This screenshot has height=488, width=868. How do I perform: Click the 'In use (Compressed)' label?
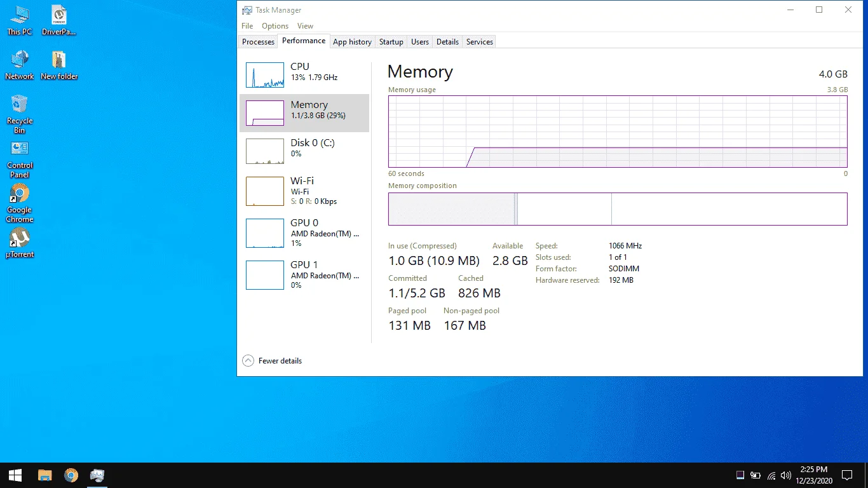coord(423,246)
